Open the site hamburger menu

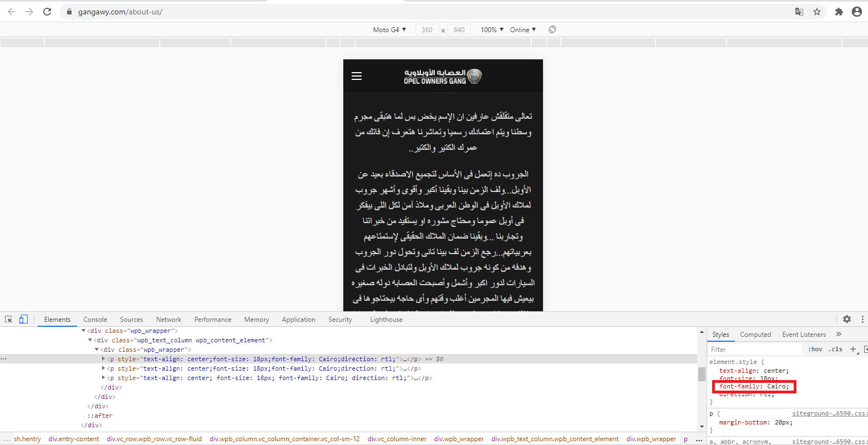[x=357, y=76]
